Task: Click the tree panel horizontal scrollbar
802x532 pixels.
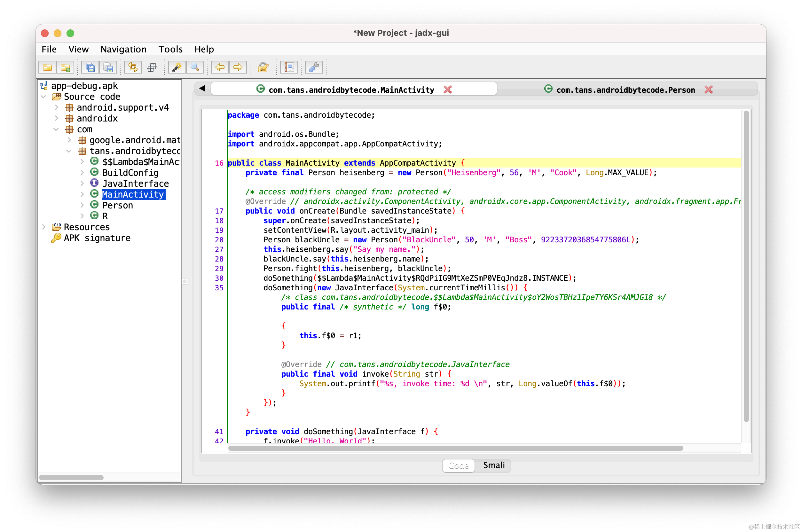Action: (71, 477)
